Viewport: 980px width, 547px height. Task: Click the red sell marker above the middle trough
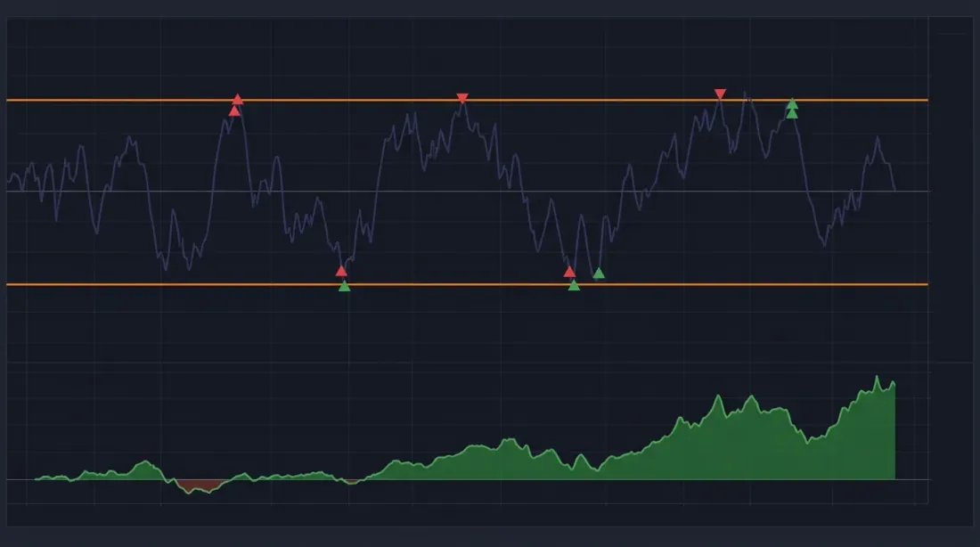(569, 270)
